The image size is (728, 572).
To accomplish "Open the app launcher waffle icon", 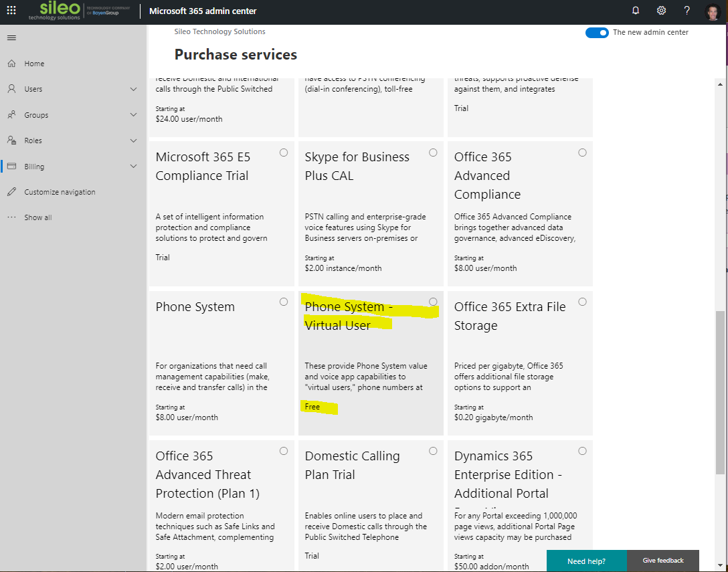I will click(11, 11).
